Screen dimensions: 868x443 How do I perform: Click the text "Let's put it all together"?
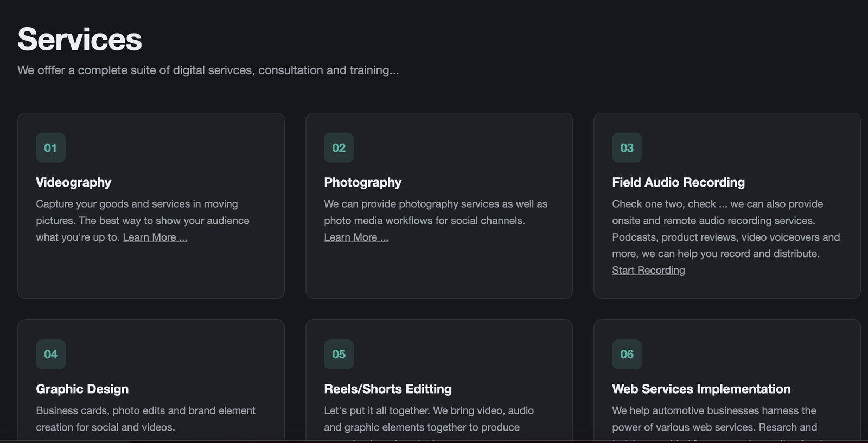click(377, 411)
